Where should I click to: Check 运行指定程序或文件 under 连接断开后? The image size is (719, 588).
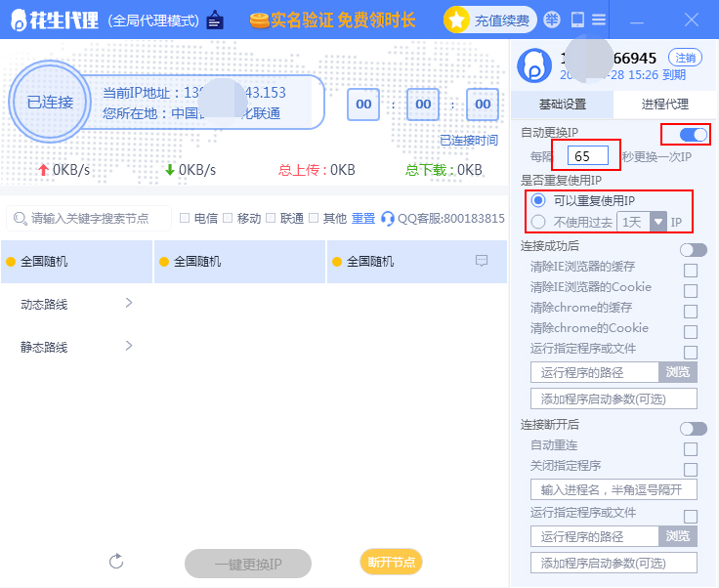pyautogui.click(x=691, y=517)
